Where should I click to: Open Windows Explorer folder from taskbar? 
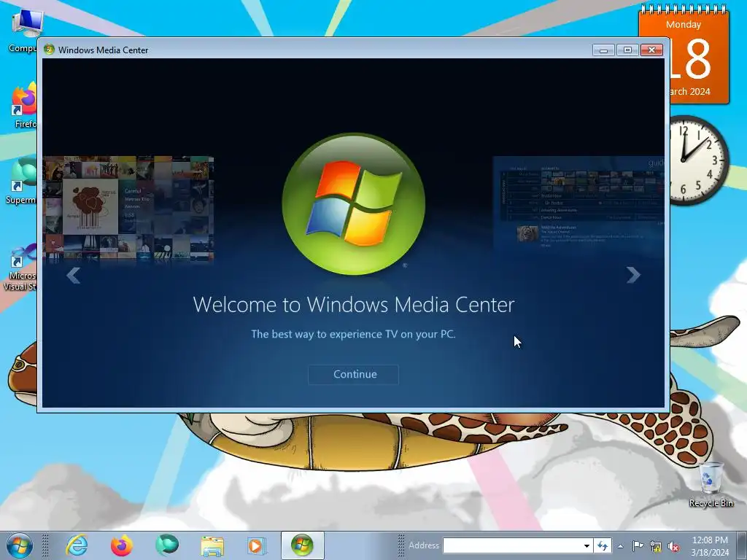tap(212, 545)
